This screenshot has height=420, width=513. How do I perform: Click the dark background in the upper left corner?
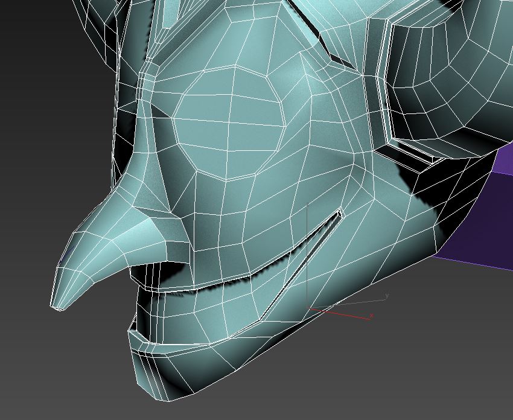[36, 36]
